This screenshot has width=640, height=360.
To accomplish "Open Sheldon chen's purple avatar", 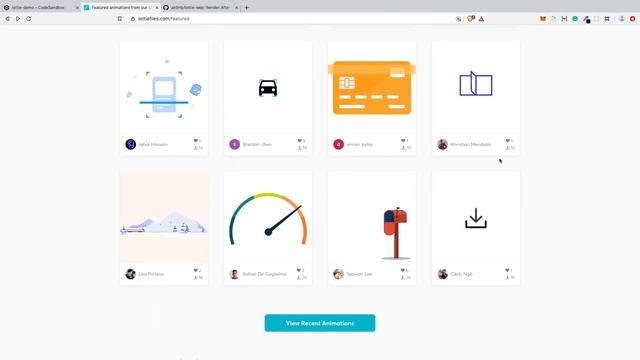I will coord(234,144).
